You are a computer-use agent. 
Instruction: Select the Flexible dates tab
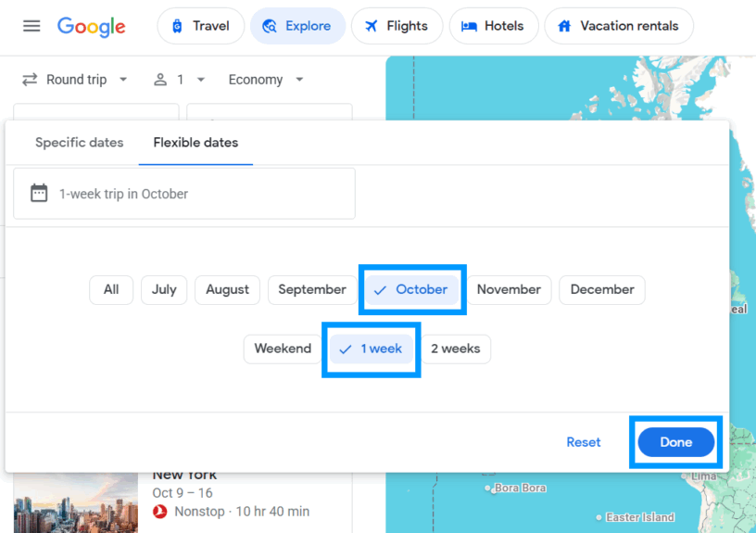point(195,143)
